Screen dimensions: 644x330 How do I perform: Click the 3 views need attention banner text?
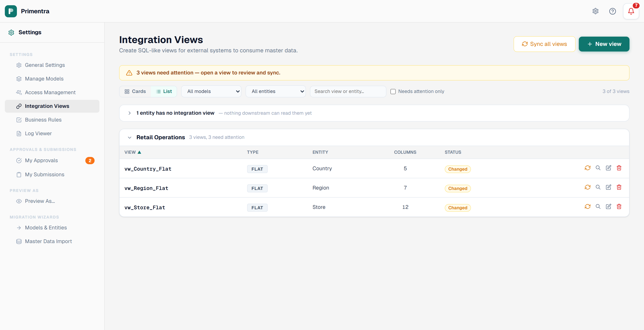point(208,73)
